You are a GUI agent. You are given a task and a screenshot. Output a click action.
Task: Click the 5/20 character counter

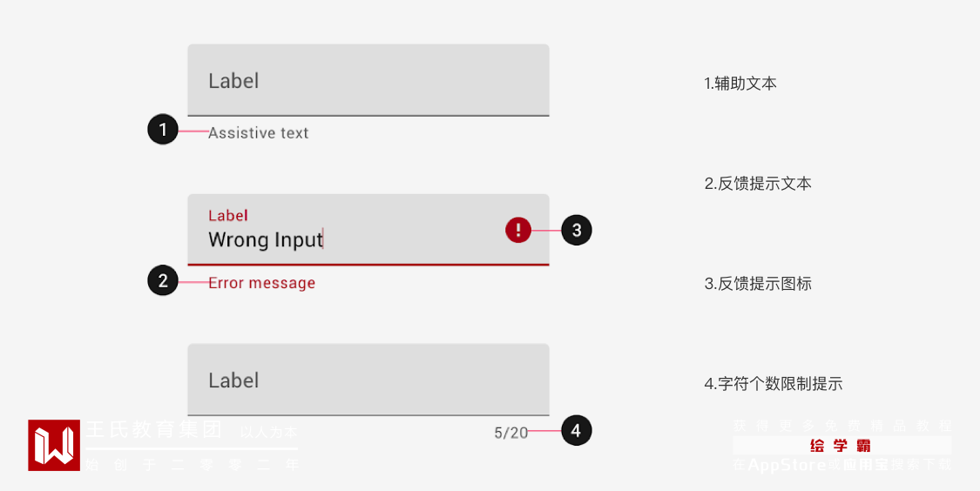tap(510, 433)
